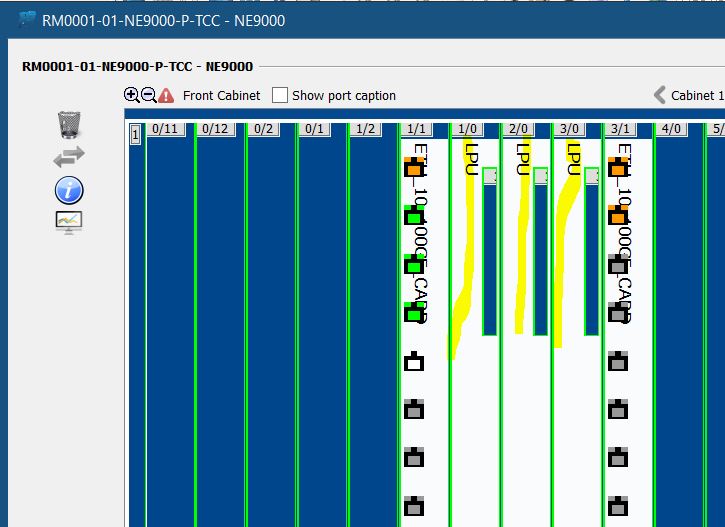Click the first gray port in slot 3/1
Image resolution: width=725 pixels, height=527 pixels.
coord(618,264)
